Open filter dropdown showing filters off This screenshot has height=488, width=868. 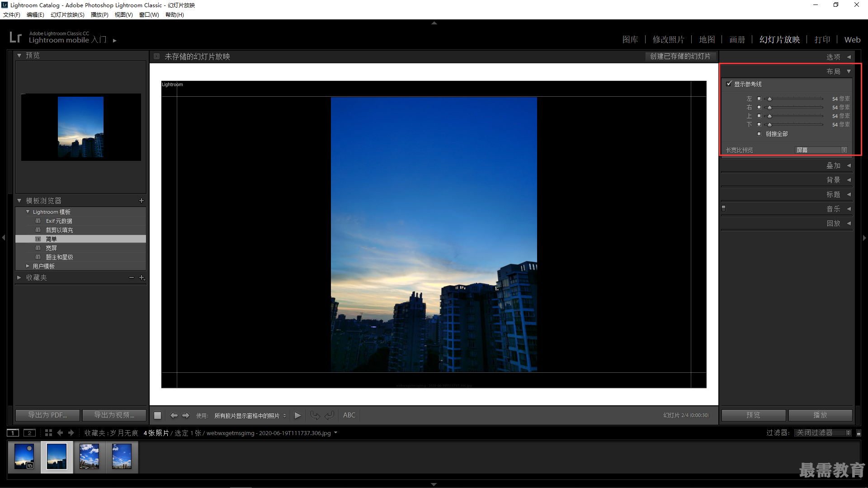(x=823, y=433)
